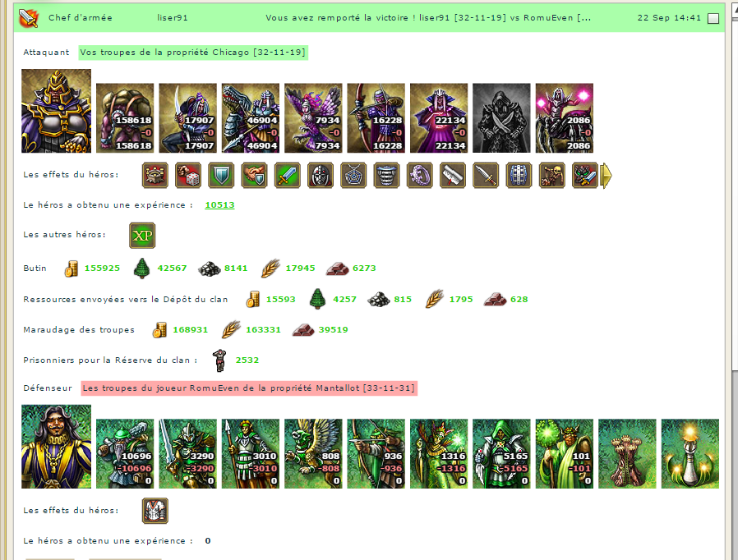Screen dimensions: 738x560
Task: Click the Chef d'armée crossed swords icon
Action: click(29, 18)
